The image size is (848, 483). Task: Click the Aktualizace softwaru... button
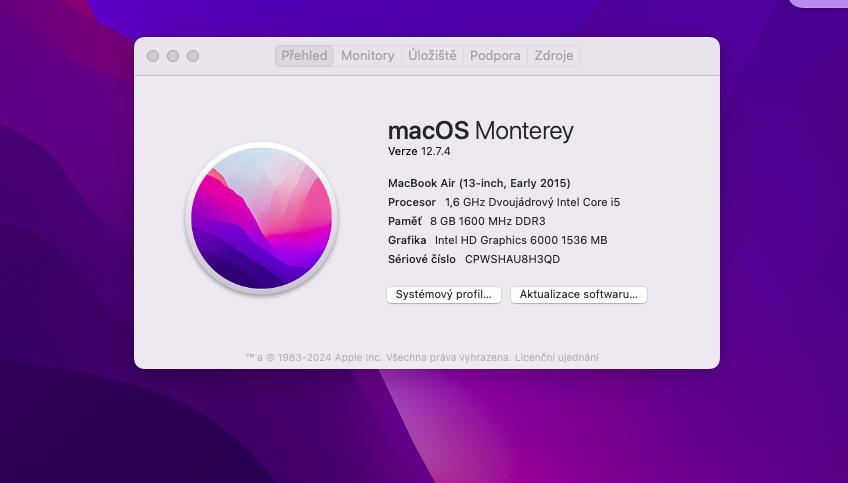pos(579,295)
